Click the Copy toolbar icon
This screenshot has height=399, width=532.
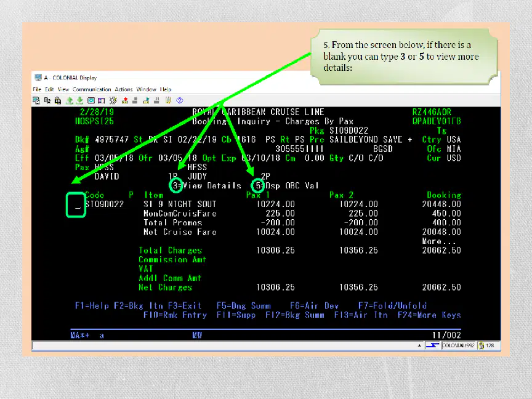pos(47,100)
